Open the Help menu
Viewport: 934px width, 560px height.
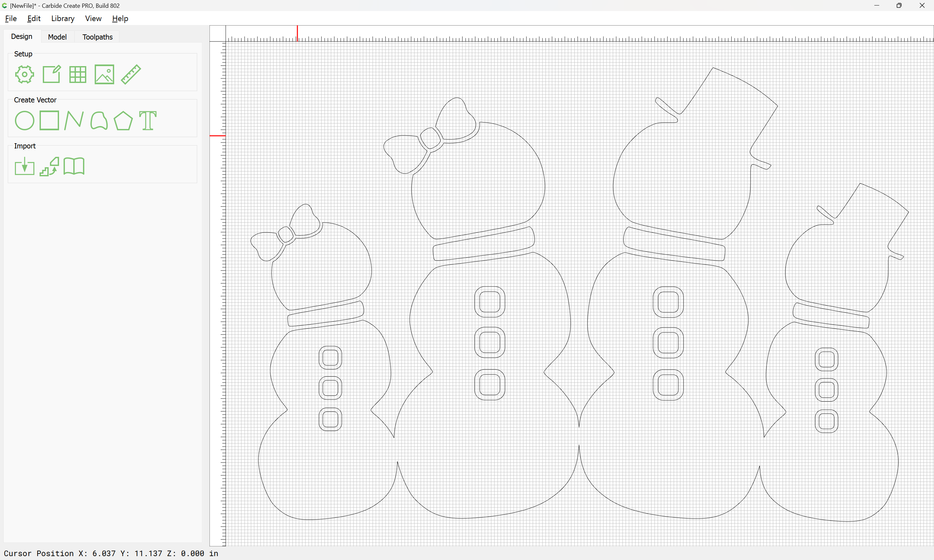point(120,18)
